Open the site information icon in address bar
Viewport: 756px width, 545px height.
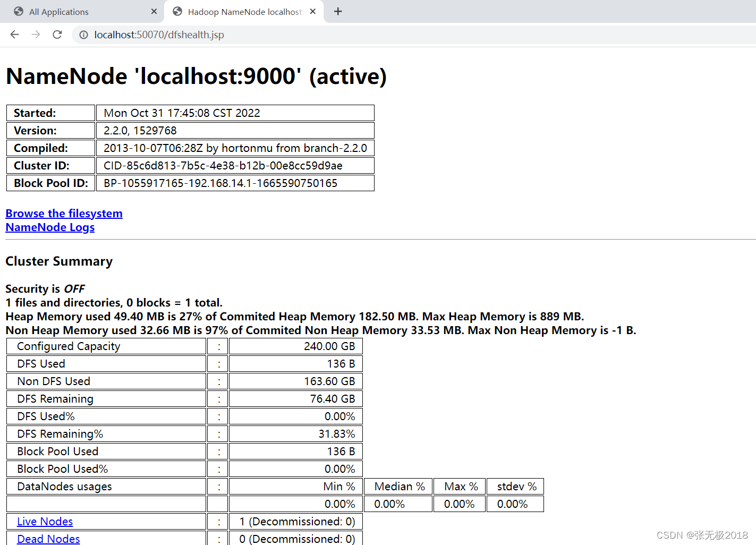pyautogui.click(x=83, y=35)
